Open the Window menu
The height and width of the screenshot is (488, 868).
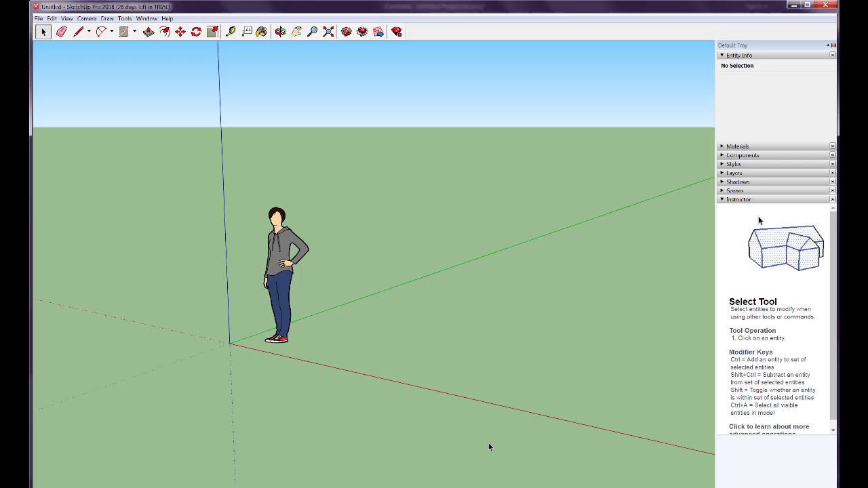[146, 18]
